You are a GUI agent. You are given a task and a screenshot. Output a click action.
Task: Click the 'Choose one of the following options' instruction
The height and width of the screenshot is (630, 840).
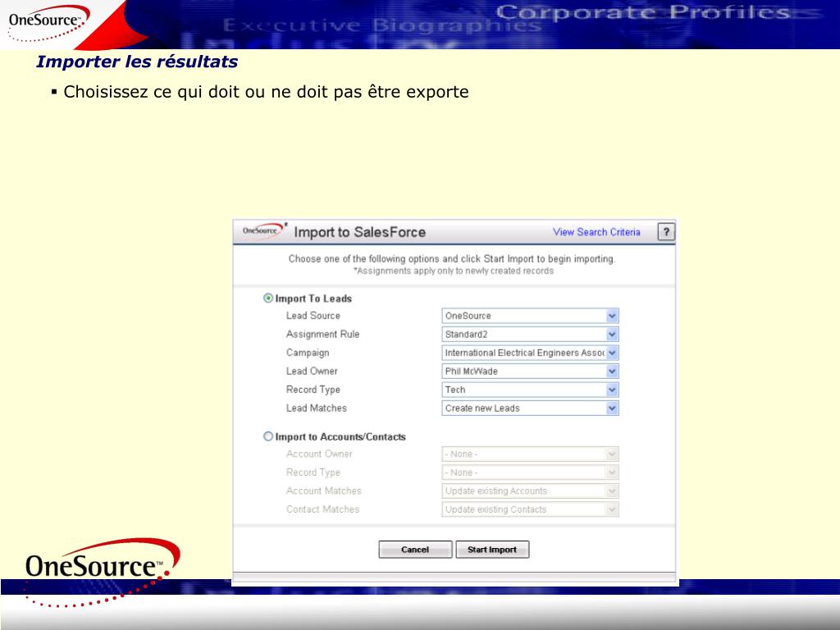pos(452,258)
